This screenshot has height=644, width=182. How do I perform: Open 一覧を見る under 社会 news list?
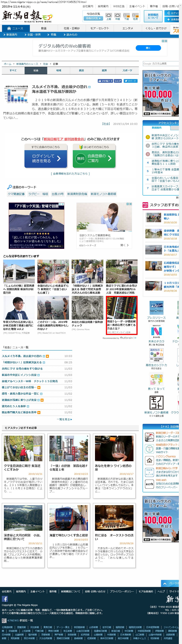coord(64,419)
